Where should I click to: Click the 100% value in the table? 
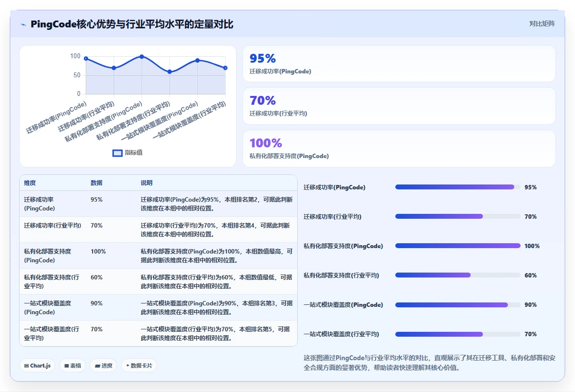[98, 252]
